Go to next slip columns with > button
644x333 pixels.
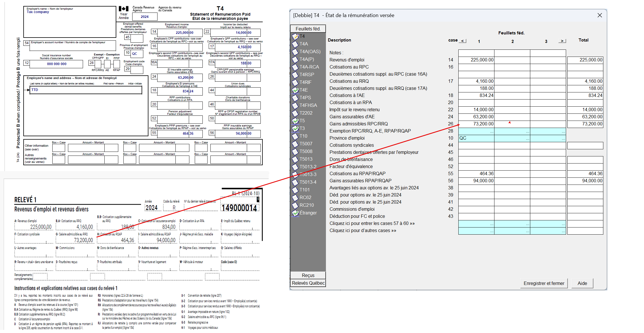click(562, 41)
